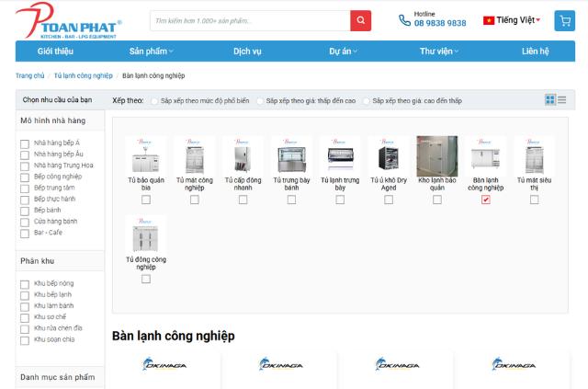The height and width of the screenshot is (389, 588).
Task: Click the Tủ lạnh trưng bày image
Action: click(x=340, y=156)
